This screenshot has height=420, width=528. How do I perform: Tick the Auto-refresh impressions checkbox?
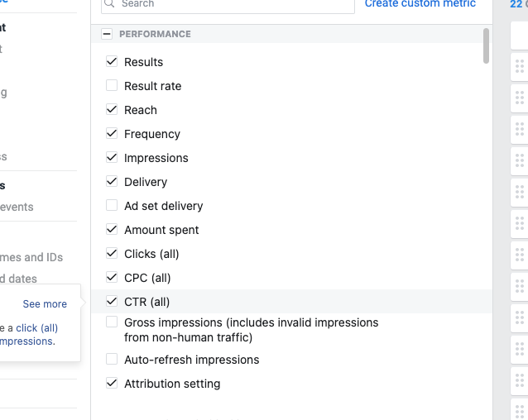(112, 360)
